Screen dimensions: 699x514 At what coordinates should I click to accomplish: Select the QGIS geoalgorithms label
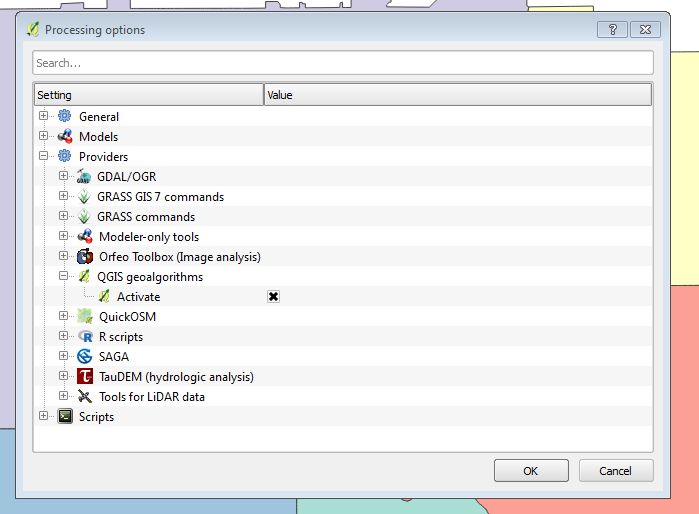150,277
